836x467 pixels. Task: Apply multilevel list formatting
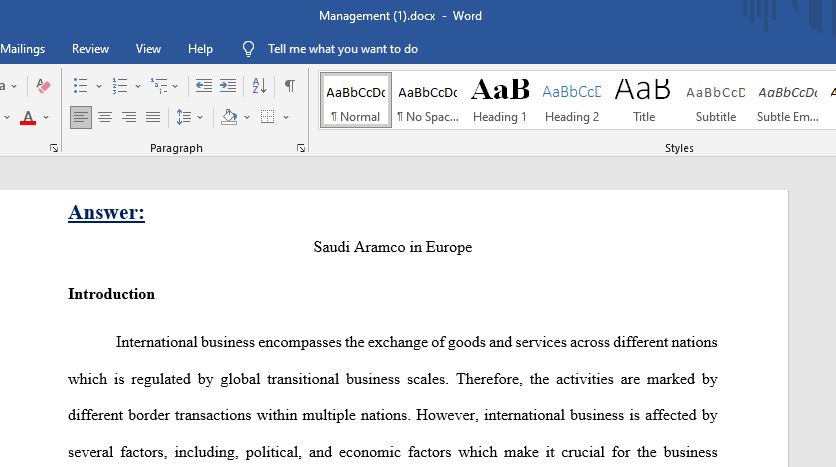pos(159,85)
